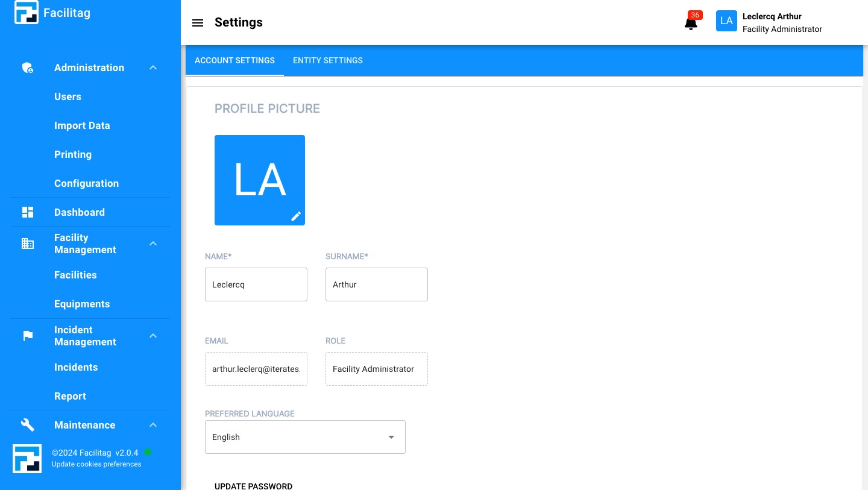Click the Facilitag logo in header
Viewport: 868px width, 490px height.
[x=27, y=13]
